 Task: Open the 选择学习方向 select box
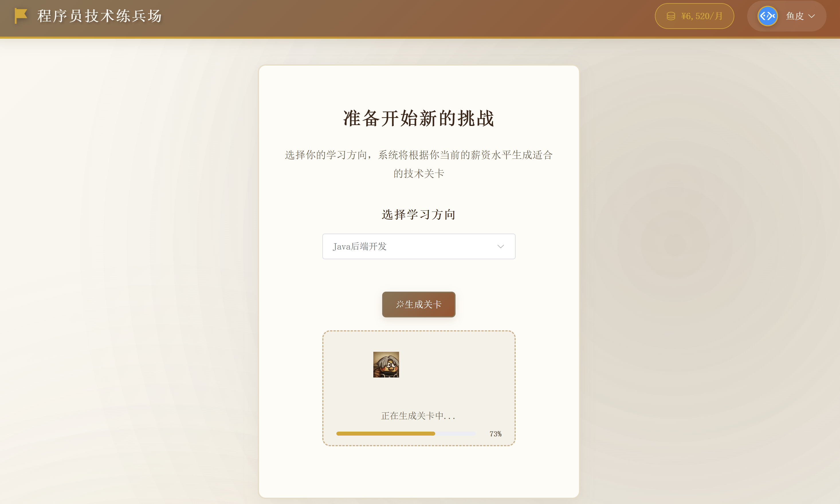pyautogui.click(x=419, y=246)
